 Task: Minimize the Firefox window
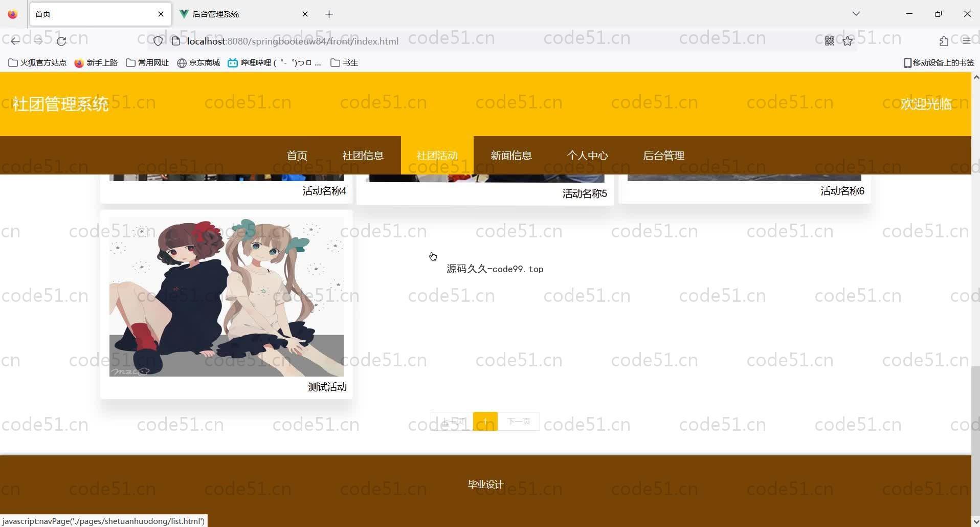coord(909,14)
